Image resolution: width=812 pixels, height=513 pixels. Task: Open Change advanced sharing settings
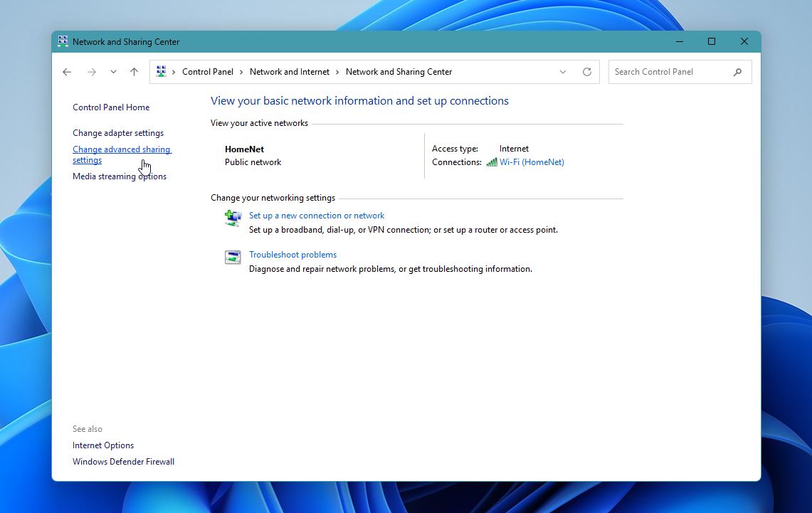pyautogui.click(x=122, y=155)
